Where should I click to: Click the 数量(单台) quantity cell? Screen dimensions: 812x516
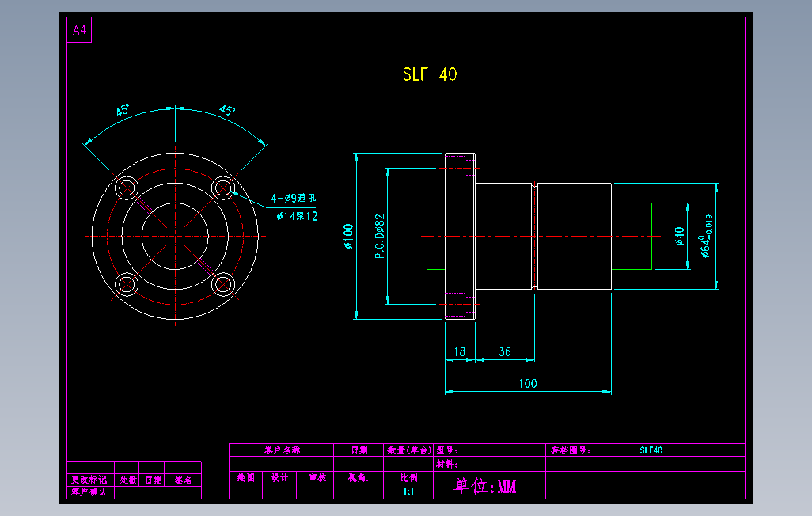408,450
